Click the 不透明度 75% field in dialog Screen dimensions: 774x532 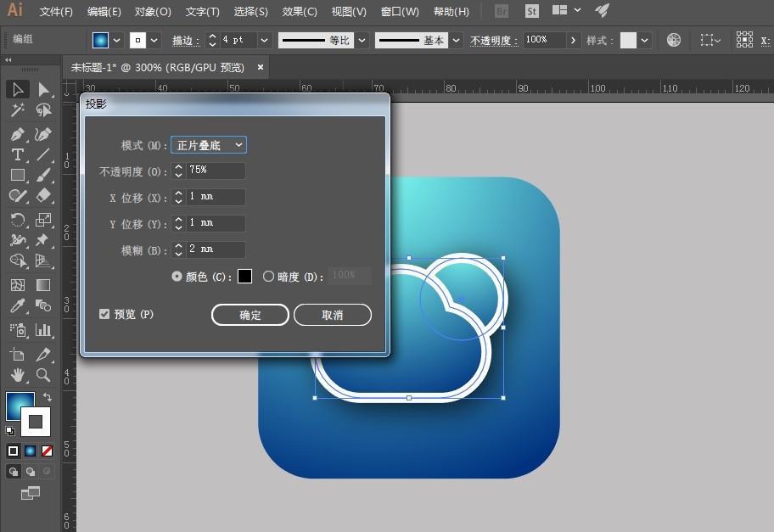point(215,171)
